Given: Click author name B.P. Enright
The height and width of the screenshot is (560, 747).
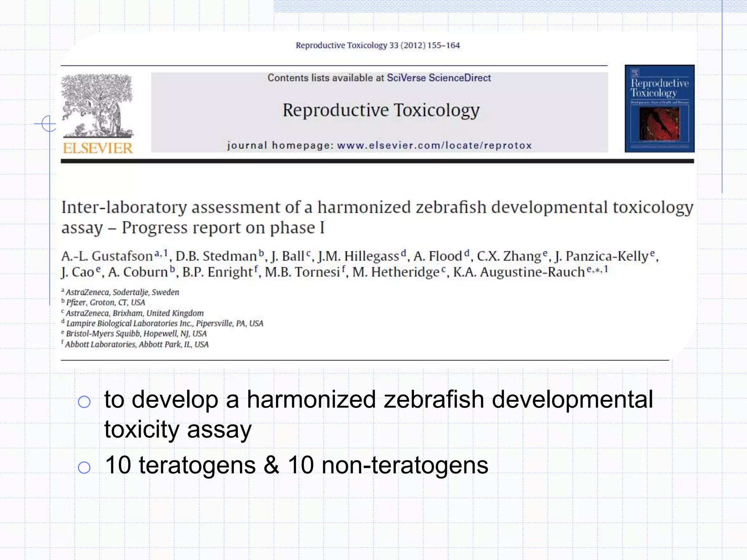Looking at the screenshot, I should point(217,272).
